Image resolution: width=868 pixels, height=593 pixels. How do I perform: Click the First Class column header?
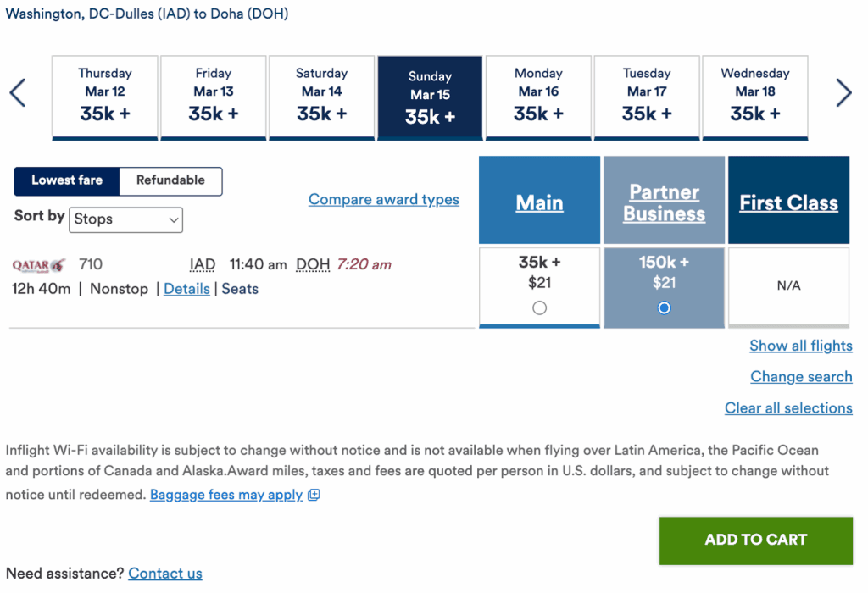pyautogui.click(x=788, y=203)
